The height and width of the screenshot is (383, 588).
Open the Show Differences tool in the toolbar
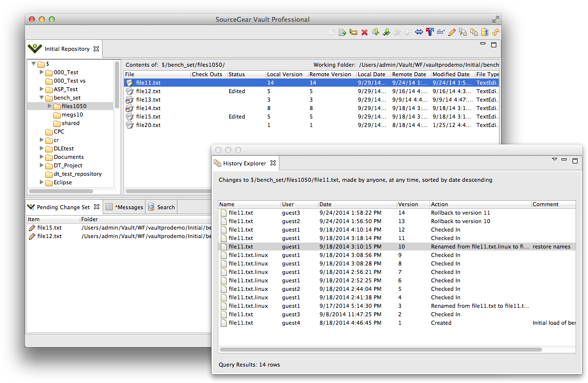click(419, 32)
